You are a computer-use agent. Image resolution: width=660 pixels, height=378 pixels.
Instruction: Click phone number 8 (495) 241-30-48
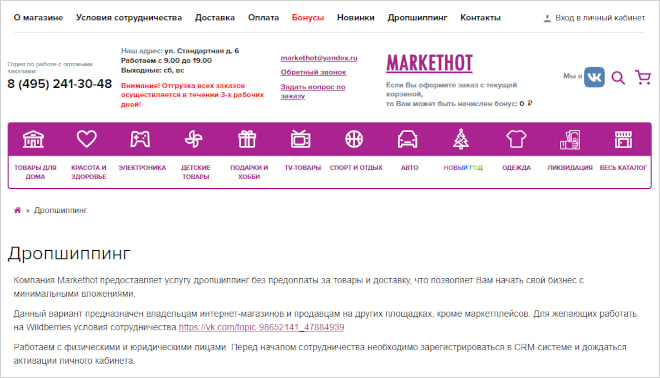[59, 84]
